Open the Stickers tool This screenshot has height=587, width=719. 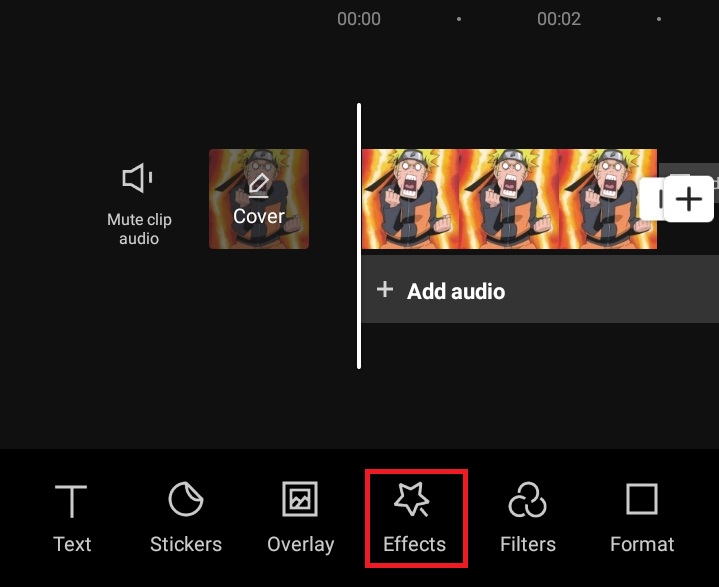click(186, 518)
